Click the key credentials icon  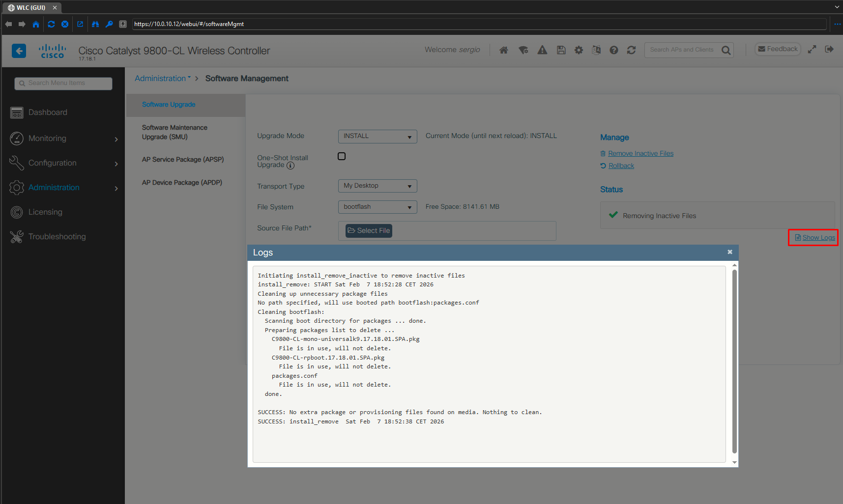pos(109,24)
